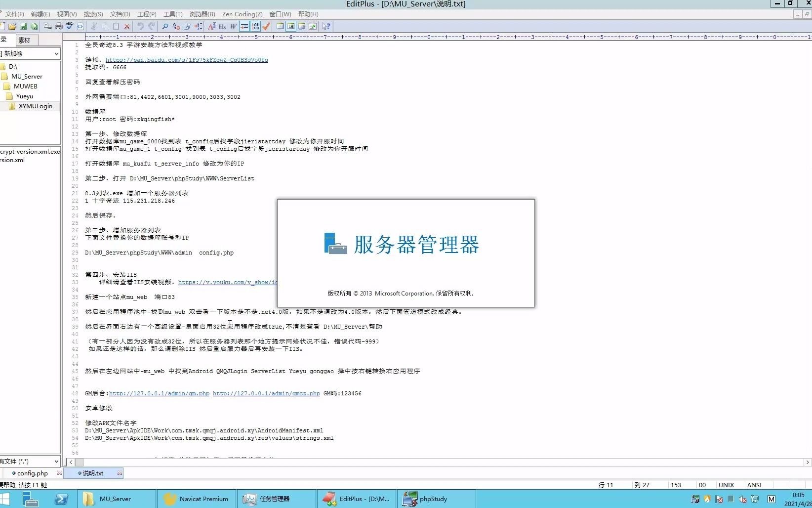Screen dimensions: 812x508
Task: Open the Replace tool icon
Action: pyautogui.click(x=176, y=26)
